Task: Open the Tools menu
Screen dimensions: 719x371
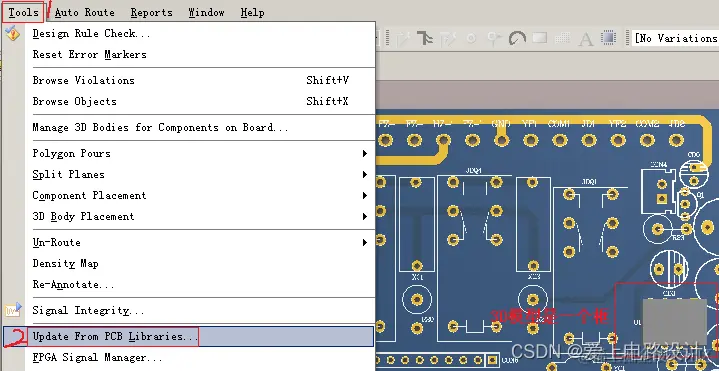Action: coord(23,12)
